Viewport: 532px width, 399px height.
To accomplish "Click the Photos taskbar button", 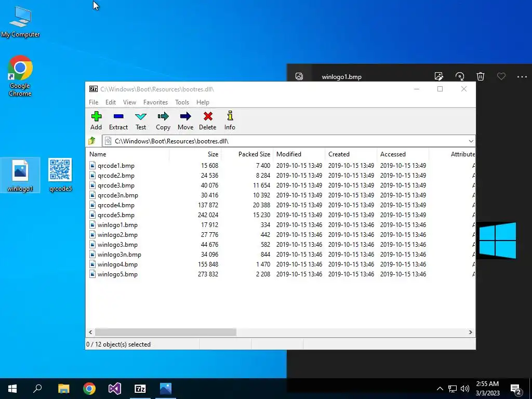I will point(166,389).
